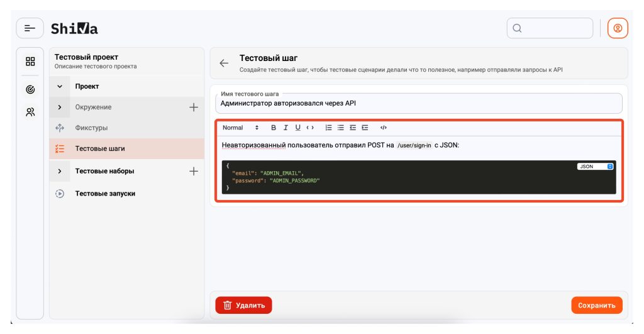Toggle bold formatting in the editor toolbar
Screen dimensions: 644x334
point(274,128)
